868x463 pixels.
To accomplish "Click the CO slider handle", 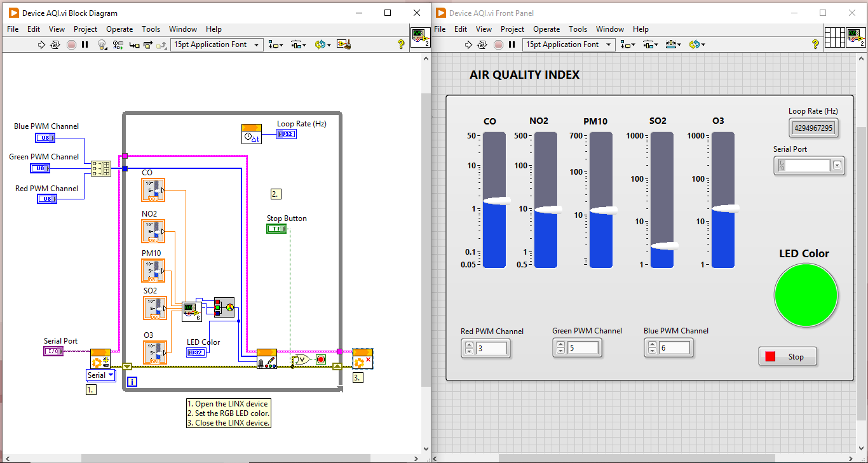I will [496, 201].
